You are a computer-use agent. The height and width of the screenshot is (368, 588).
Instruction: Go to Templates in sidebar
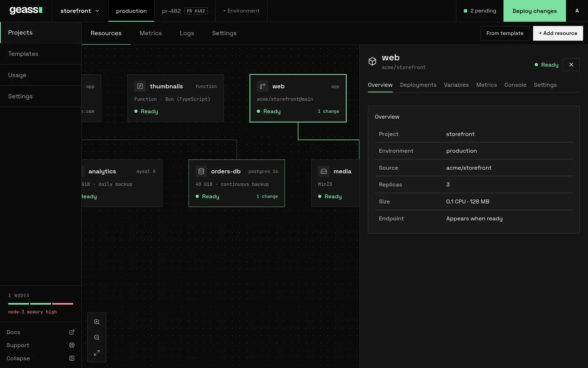tap(40, 54)
